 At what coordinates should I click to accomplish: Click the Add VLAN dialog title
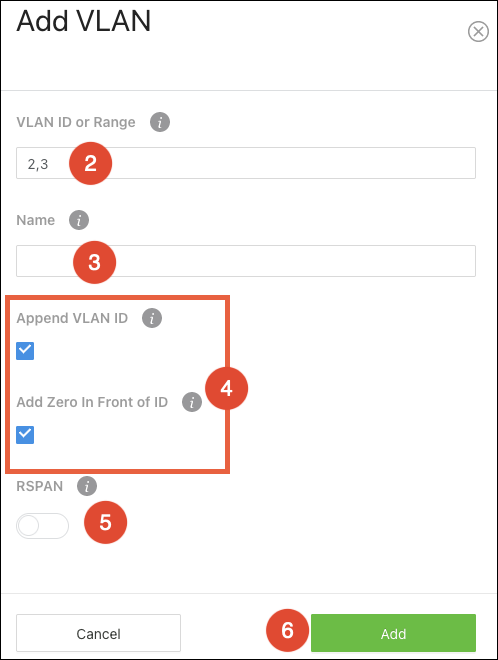pos(83,21)
